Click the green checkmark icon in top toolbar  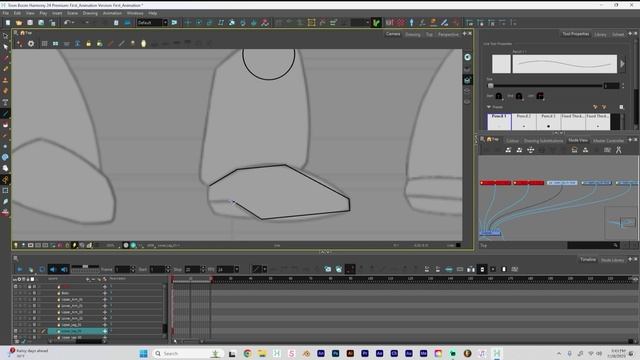(376, 23)
